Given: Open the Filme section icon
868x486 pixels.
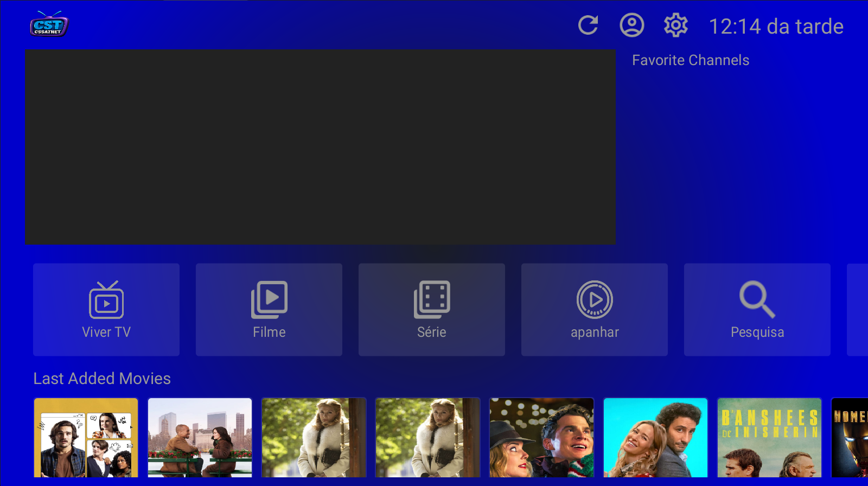Looking at the screenshot, I should pos(269,299).
